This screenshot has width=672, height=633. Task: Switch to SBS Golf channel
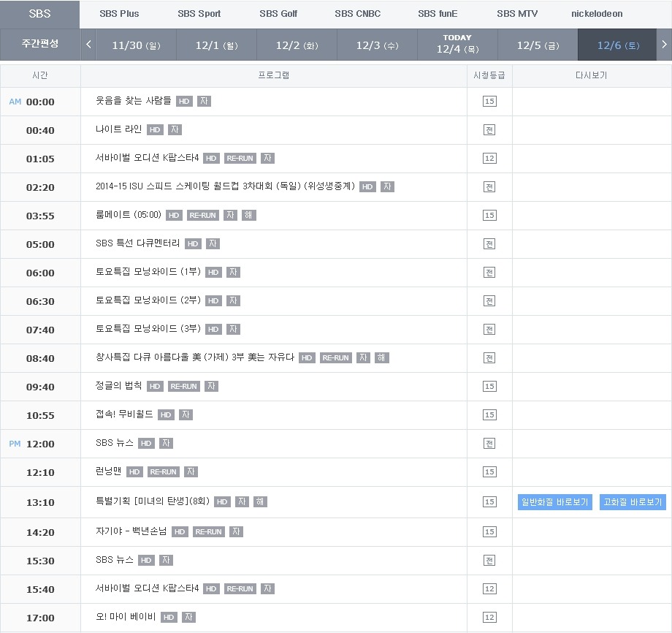pyautogui.click(x=278, y=14)
